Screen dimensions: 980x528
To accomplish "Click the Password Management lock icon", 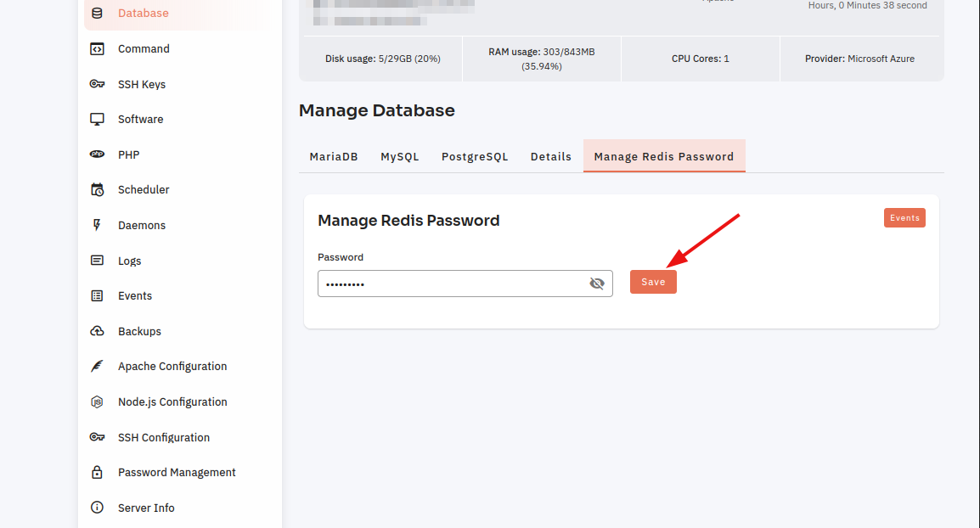I will (x=97, y=472).
